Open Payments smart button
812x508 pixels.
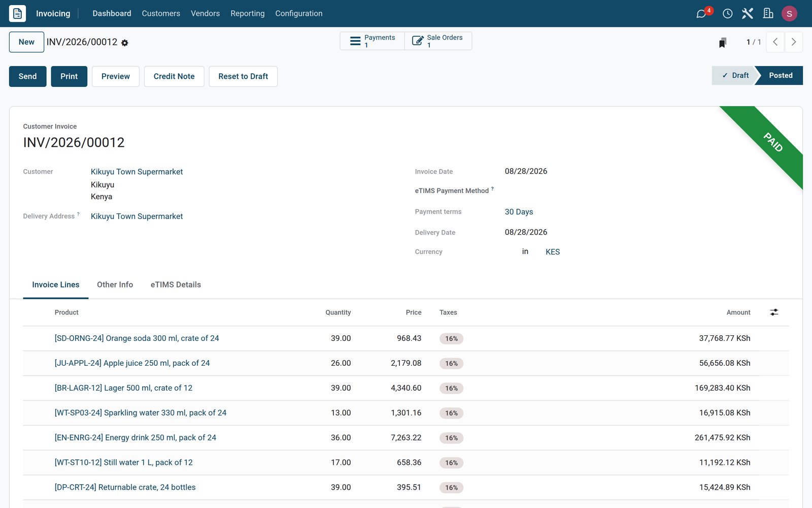point(372,41)
